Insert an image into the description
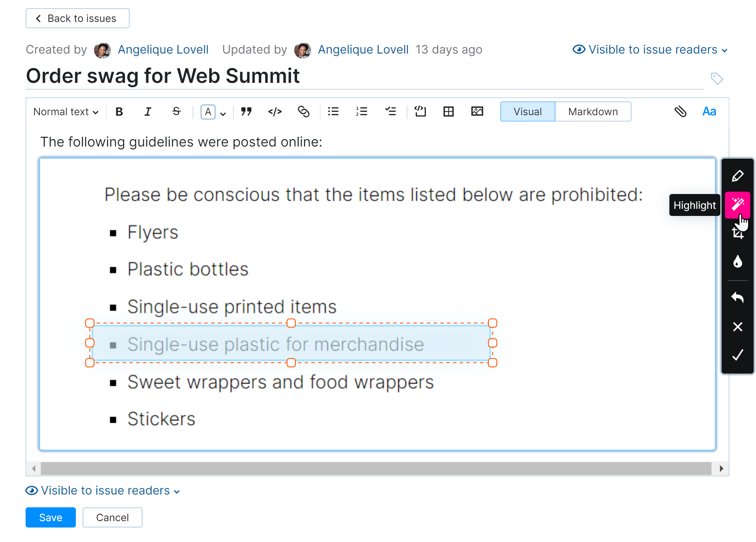 [x=477, y=111]
